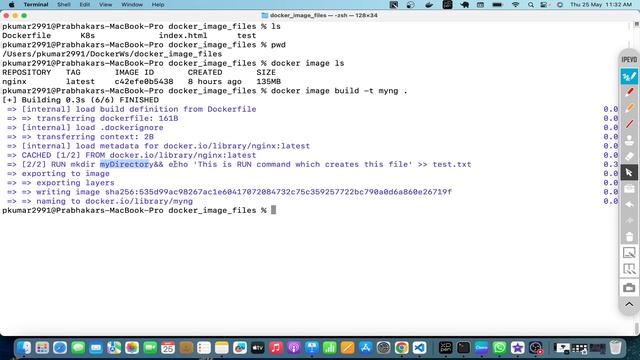Click the sha256 hash in 'writing image' line
This screenshot has width=640, height=360.
[278, 192]
